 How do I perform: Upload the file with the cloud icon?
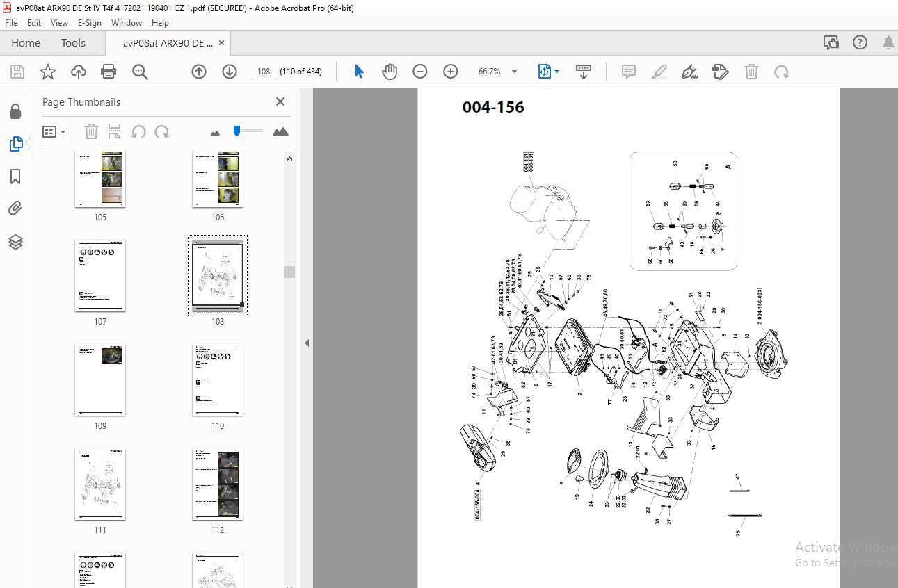point(79,72)
